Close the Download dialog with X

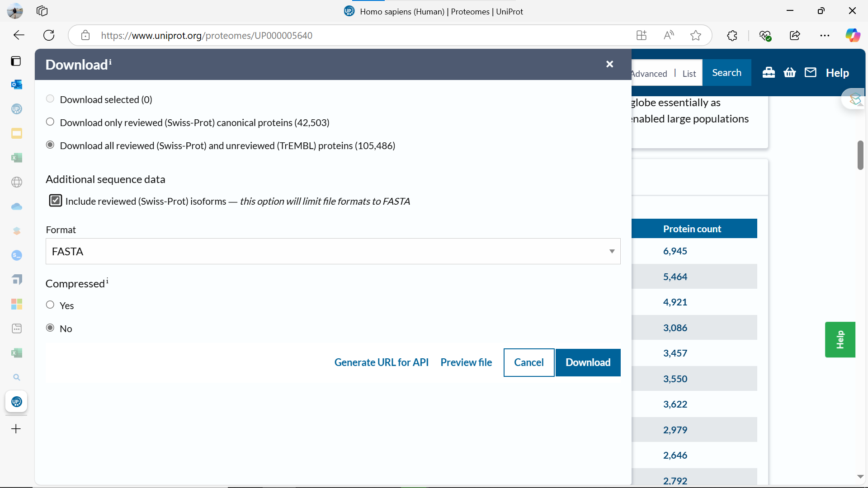pyautogui.click(x=609, y=64)
